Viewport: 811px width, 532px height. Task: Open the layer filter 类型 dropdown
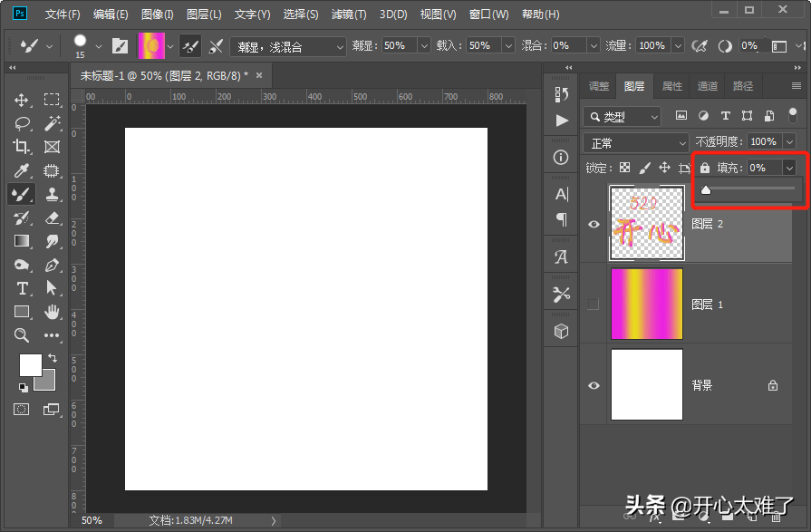click(x=652, y=117)
